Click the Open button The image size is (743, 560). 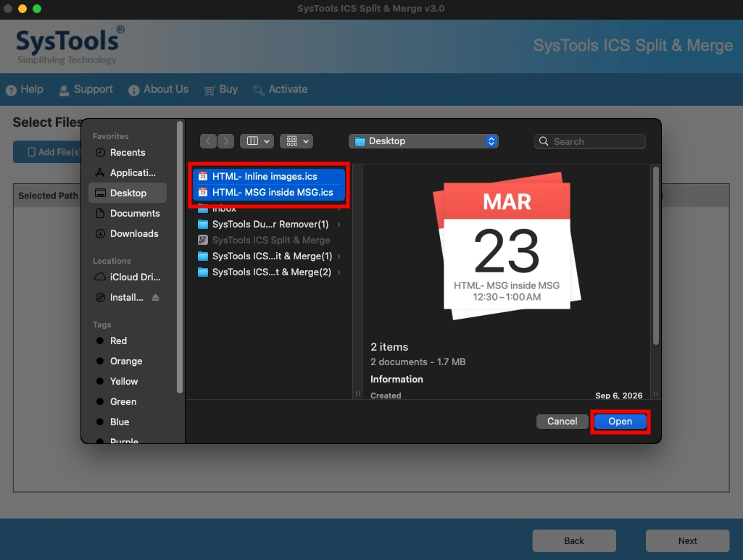(x=620, y=422)
